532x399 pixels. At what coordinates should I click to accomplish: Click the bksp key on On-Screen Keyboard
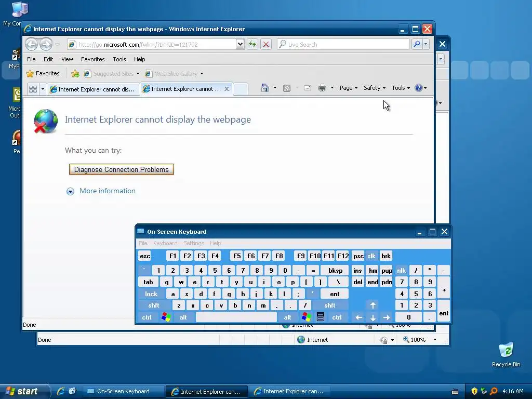pos(335,270)
